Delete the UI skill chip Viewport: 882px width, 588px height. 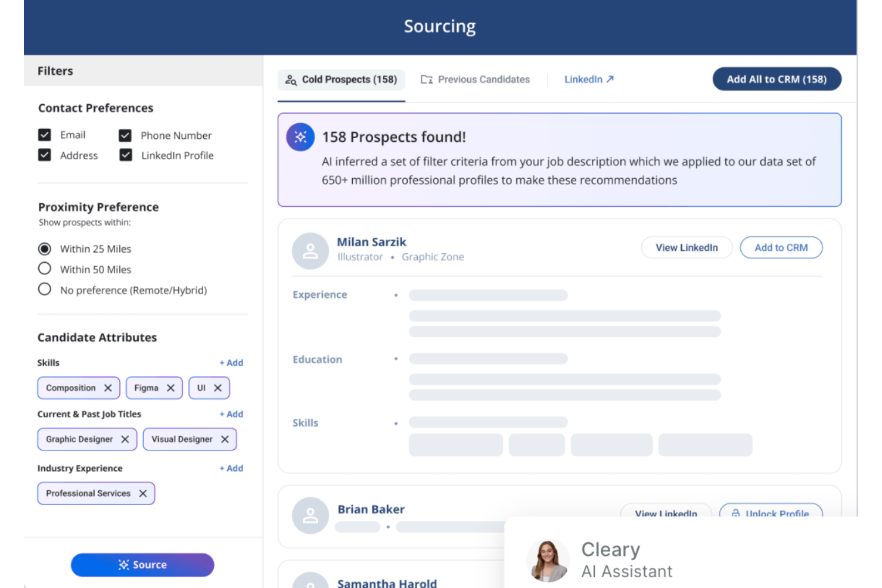[218, 388]
